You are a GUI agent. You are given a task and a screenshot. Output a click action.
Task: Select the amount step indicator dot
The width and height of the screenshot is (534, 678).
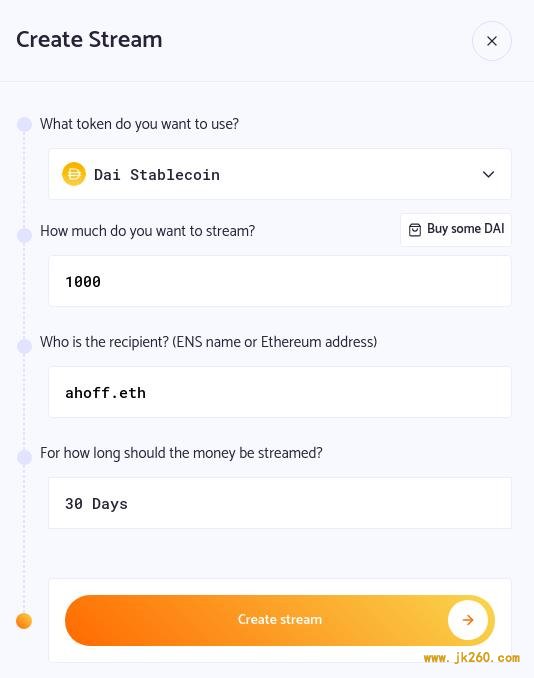tap(24, 235)
